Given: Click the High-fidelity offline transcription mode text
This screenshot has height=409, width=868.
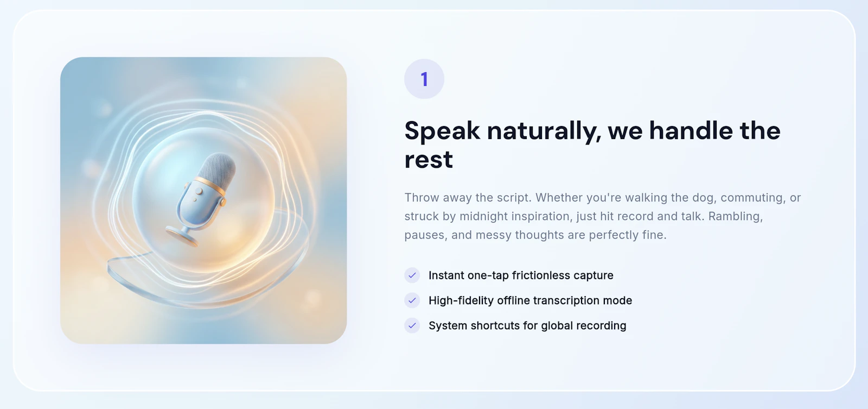Looking at the screenshot, I should click(530, 300).
